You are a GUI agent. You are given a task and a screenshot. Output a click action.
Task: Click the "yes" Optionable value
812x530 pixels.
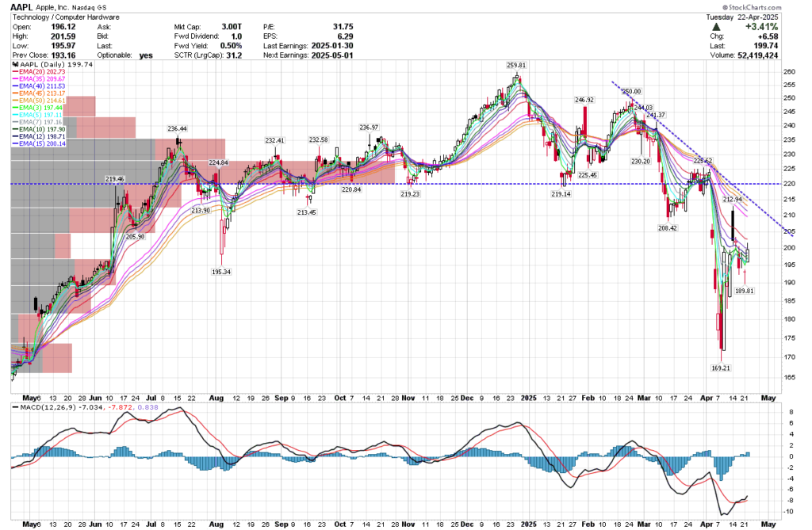(x=146, y=55)
